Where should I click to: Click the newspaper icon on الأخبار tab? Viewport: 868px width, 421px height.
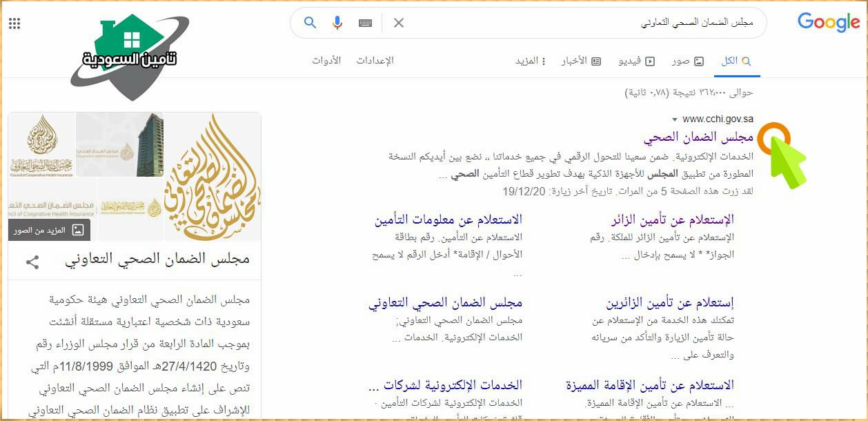coord(596,61)
